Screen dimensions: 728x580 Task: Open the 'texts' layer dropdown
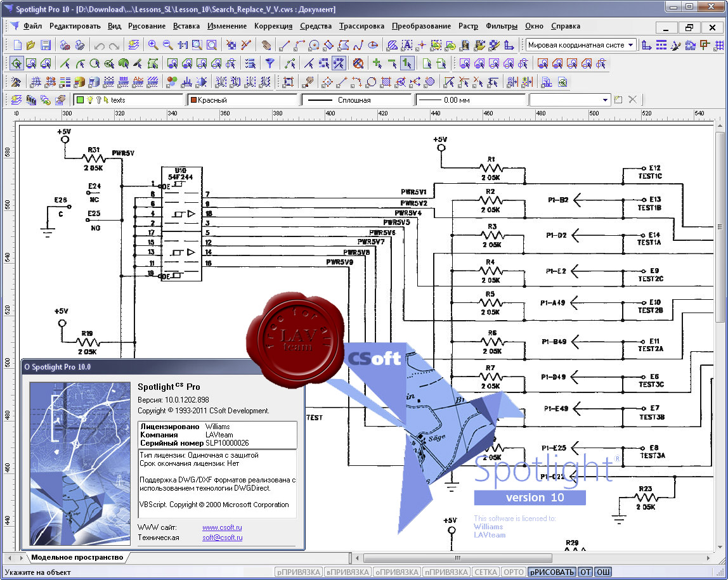click(128, 100)
